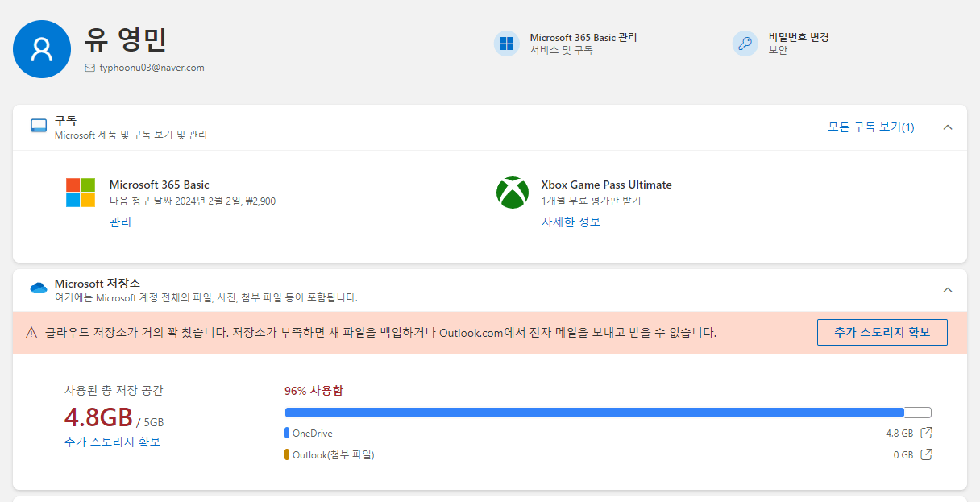Image resolution: width=980 pixels, height=502 pixels.
Task: Click the 96% storage usage progress bar
Action: (608, 413)
